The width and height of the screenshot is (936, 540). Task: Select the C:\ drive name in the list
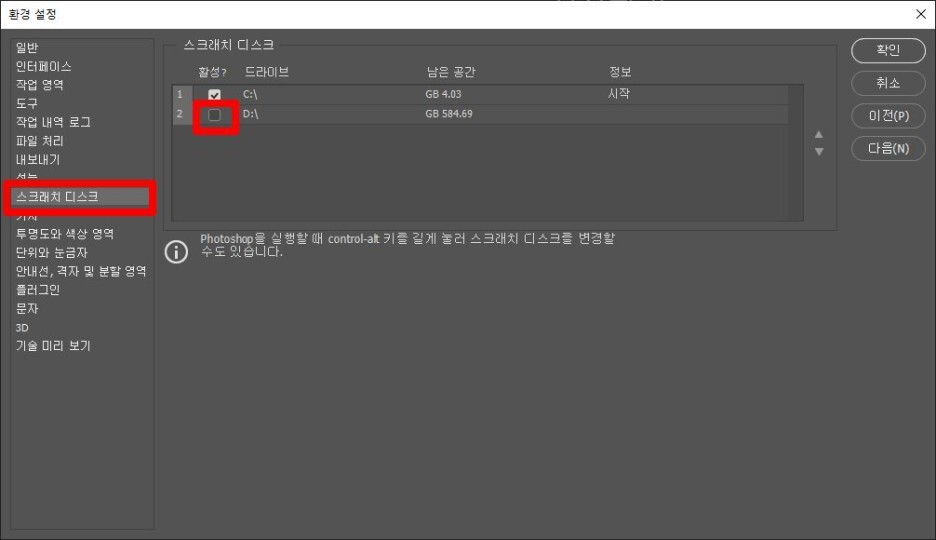pyautogui.click(x=250, y=94)
